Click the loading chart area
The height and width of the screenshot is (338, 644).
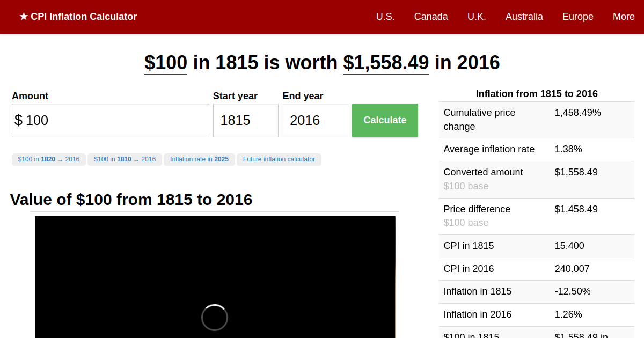click(x=215, y=277)
